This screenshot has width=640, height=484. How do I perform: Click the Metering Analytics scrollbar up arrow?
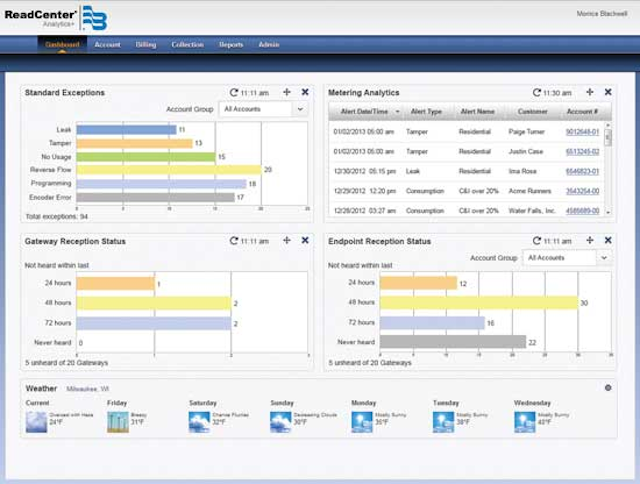pos(608,125)
